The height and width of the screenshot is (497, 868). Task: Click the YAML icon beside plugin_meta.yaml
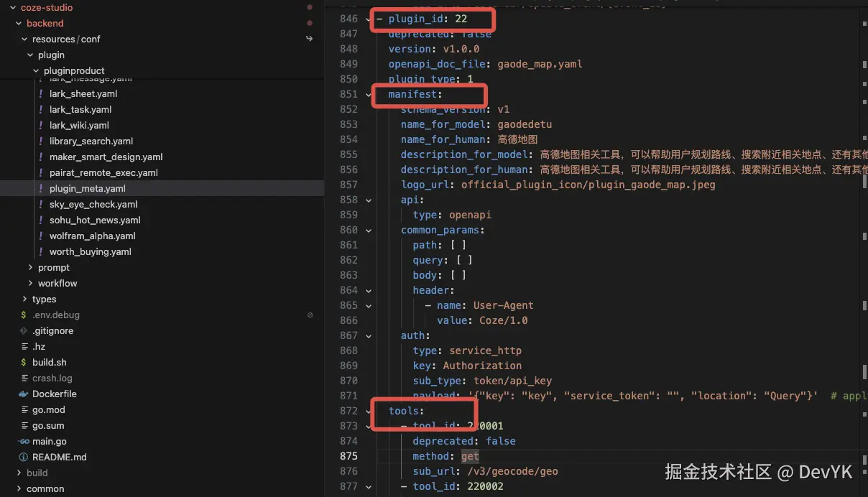[x=42, y=189]
